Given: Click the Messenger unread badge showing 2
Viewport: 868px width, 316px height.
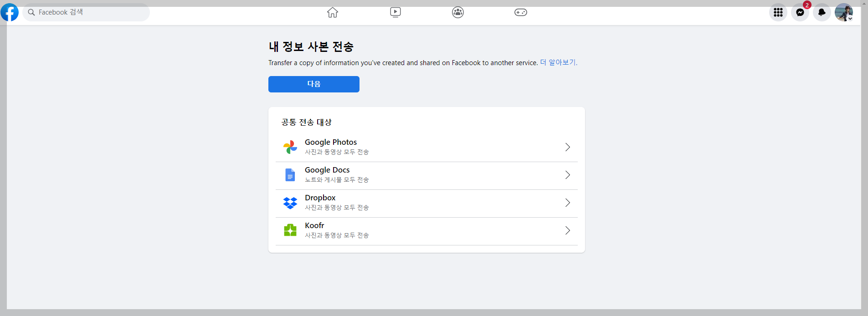Looking at the screenshot, I should (x=807, y=5).
